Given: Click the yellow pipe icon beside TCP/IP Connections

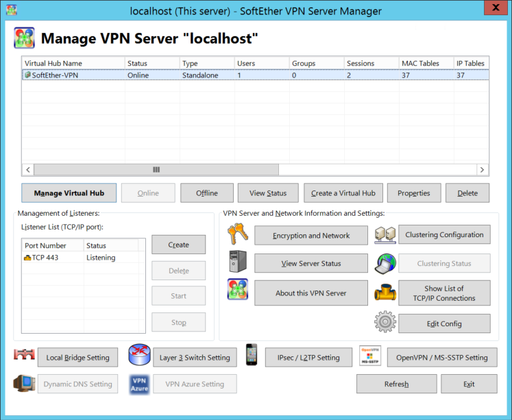Looking at the screenshot, I should [x=385, y=293].
